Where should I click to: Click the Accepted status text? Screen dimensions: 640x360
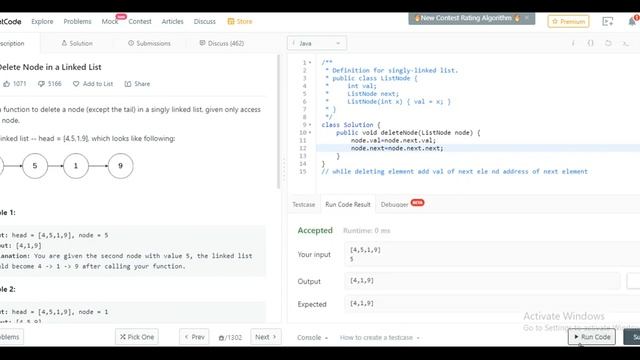(x=315, y=231)
